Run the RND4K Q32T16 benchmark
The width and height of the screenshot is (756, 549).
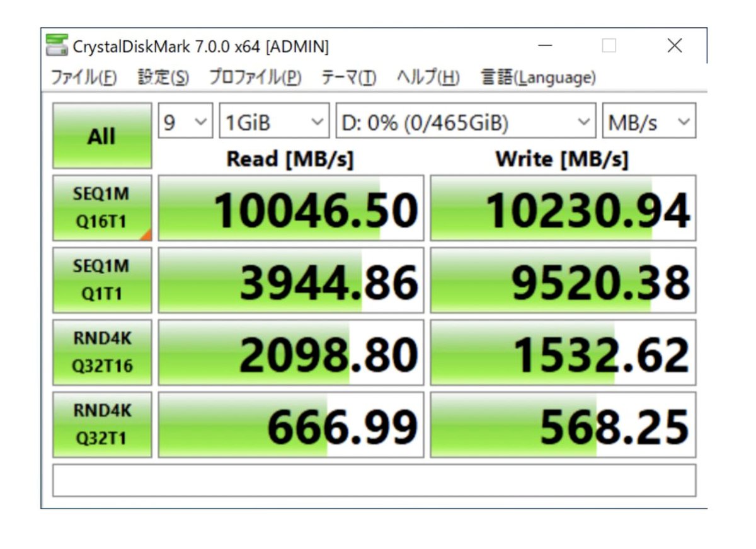point(102,352)
